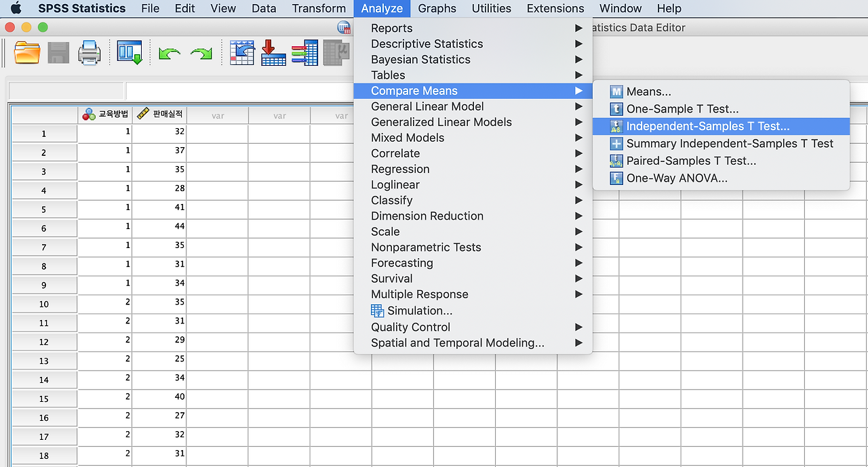Expand the Bayesian Statistics submenu arrow
868x467 pixels.
tap(578, 59)
